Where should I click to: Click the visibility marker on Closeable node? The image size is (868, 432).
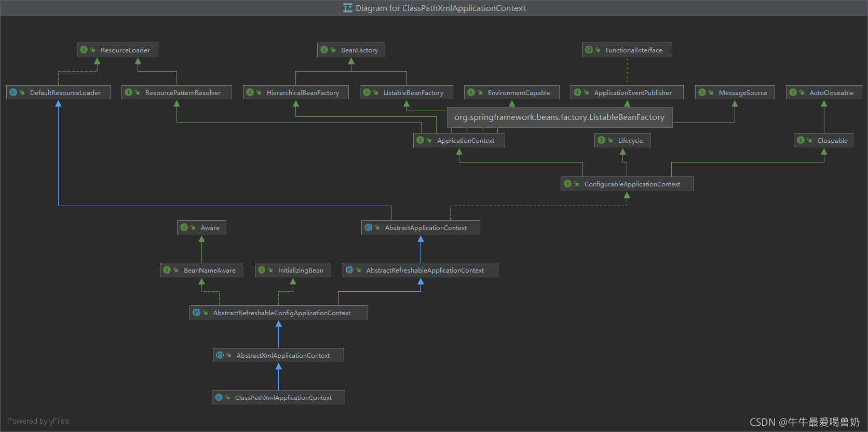pos(809,140)
